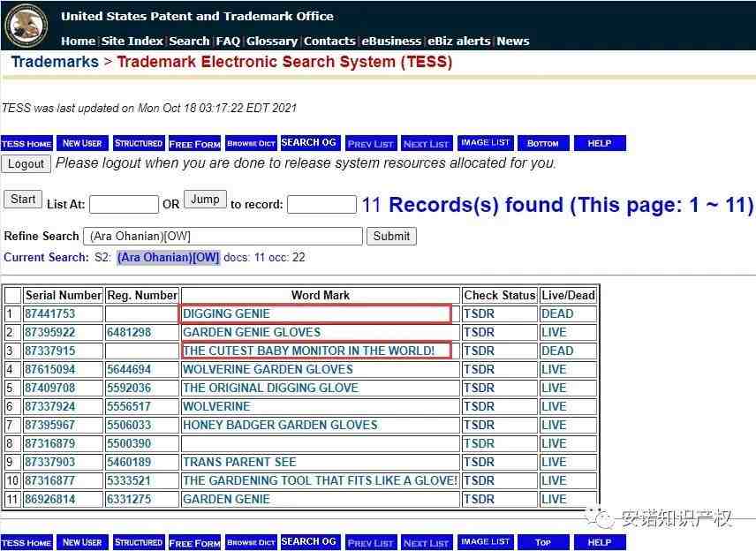The image size is (756, 551).
Task: Open the Glossary link
Action: coord(272,41)
